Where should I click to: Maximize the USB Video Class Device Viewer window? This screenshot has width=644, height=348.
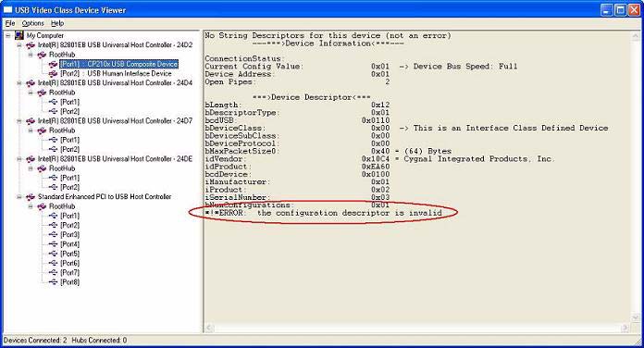(621, 10)
